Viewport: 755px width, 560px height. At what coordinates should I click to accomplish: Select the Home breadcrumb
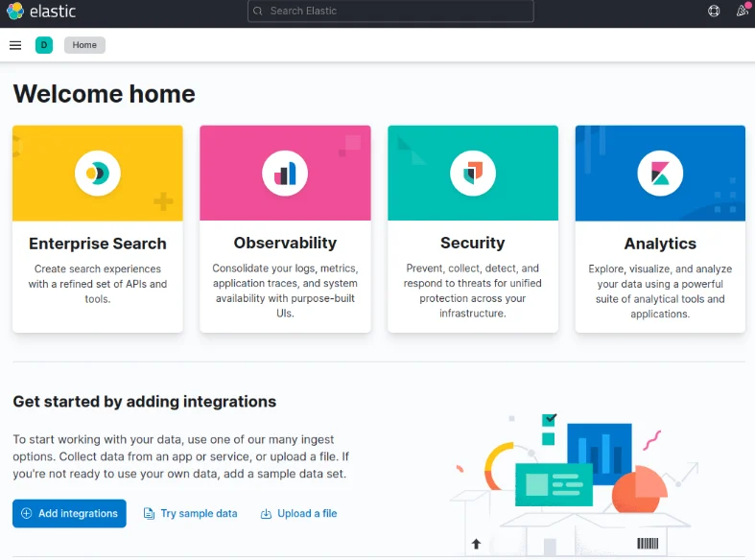pyautogui.click(x=84, y=45)
